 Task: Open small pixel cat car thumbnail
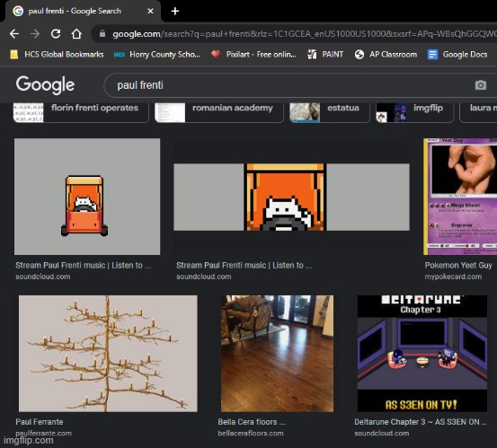[87, 197]
